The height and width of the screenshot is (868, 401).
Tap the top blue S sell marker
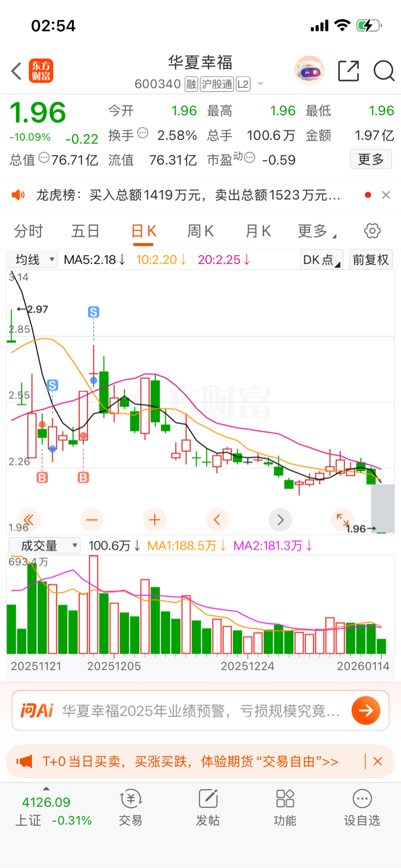93,312
